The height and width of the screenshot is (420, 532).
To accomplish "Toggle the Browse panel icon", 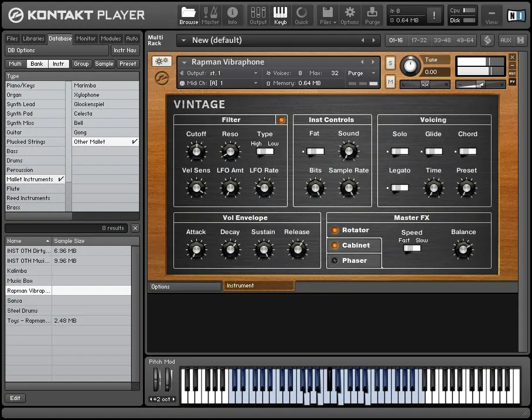I will pyautogui.click(x=189, y=16).
